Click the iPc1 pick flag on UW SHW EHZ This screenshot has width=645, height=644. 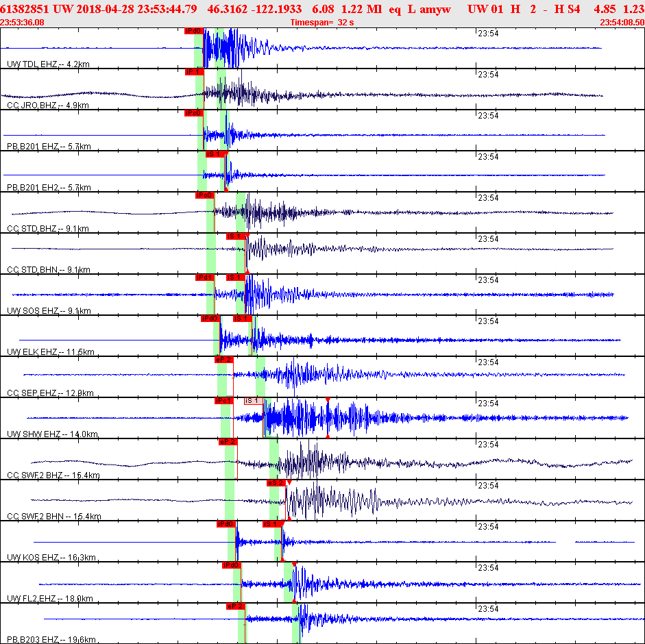click(224, 401)
